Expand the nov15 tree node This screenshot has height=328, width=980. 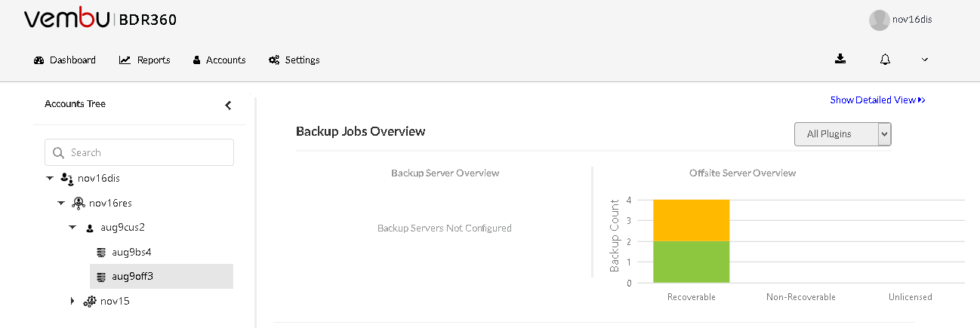point(72,301)
